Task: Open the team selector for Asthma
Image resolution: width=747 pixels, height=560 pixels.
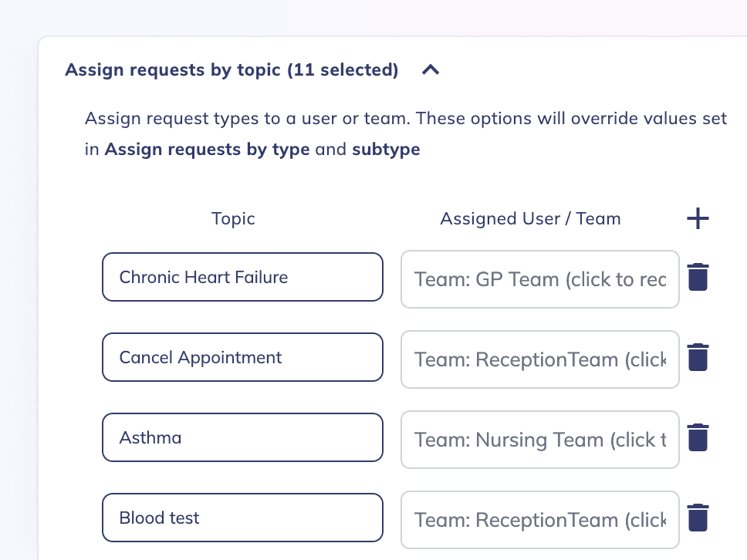Action: coord(539,440)
